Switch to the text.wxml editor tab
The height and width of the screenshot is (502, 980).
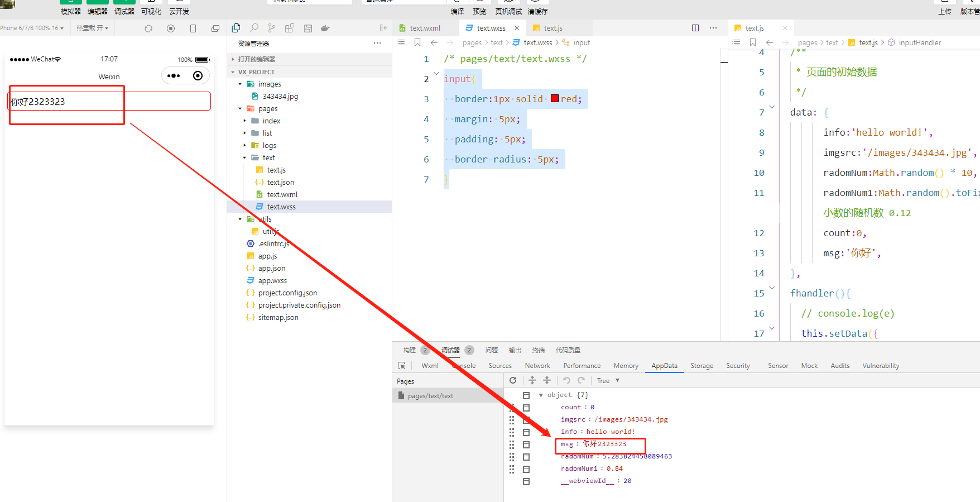425,28
